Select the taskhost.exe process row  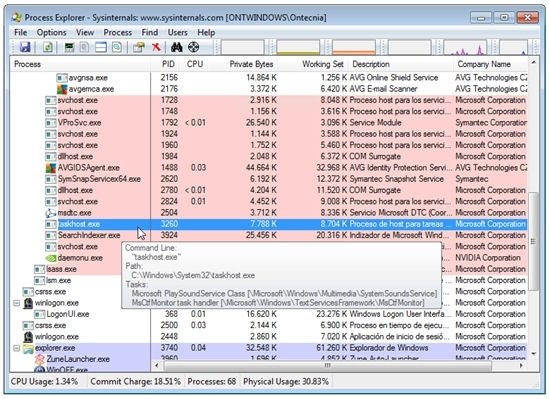tap(269, 224)
